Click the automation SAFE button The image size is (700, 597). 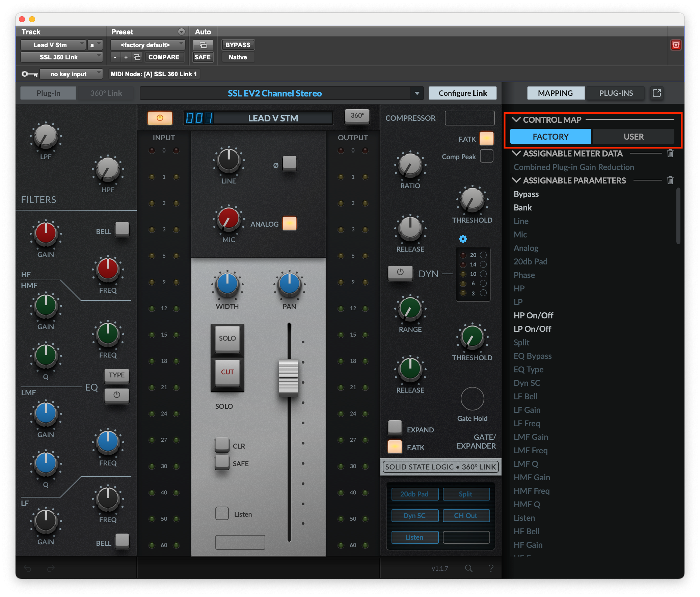pyautogui.click(x=203, y=57)
